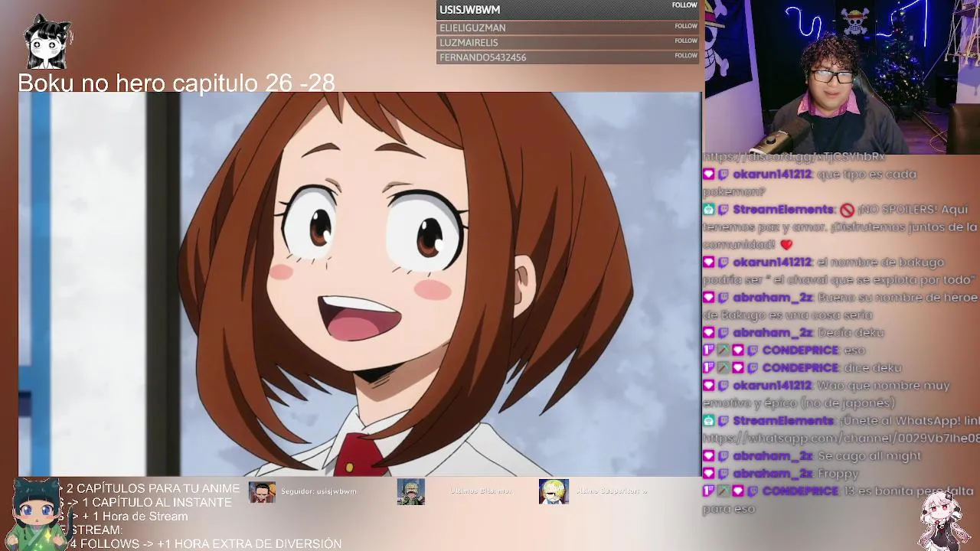Click CONDEPRICE's name on the 'eso' message
Image resolution: width=980 pixels, height=551 pixels.
[799, 350]
